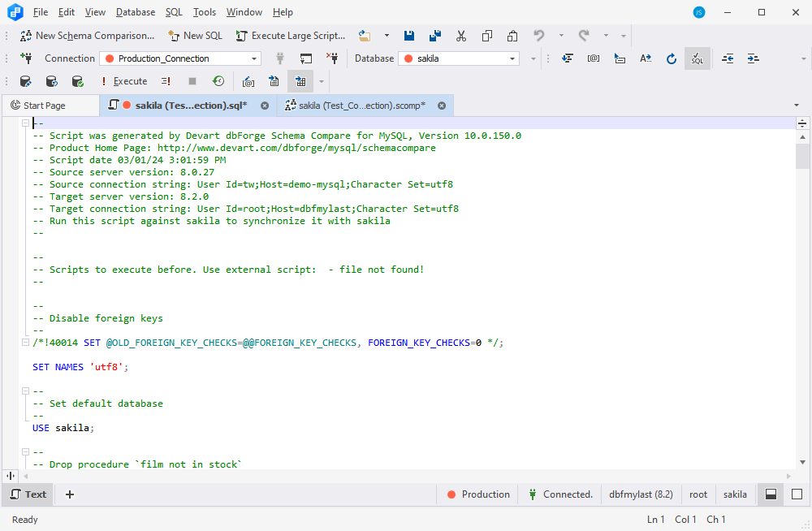This screenshot has width=812, height=531.
Task: Close the sakila .sql tab
Action: 265,106
